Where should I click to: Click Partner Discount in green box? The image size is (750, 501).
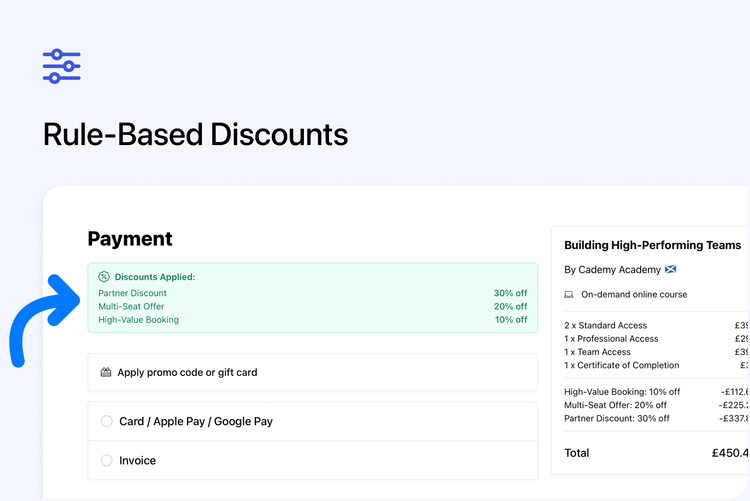[132, 293]
